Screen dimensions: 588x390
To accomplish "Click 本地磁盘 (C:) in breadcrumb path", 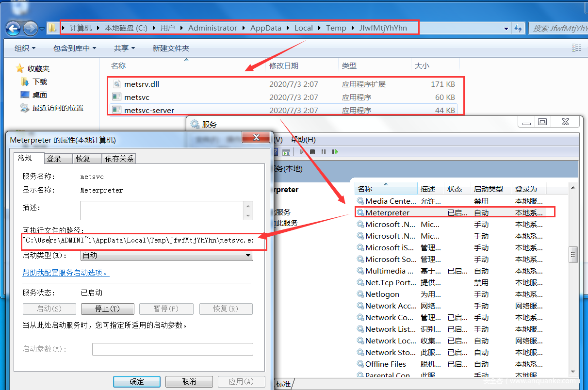I will pyautogui.click(x=126, y=28).
